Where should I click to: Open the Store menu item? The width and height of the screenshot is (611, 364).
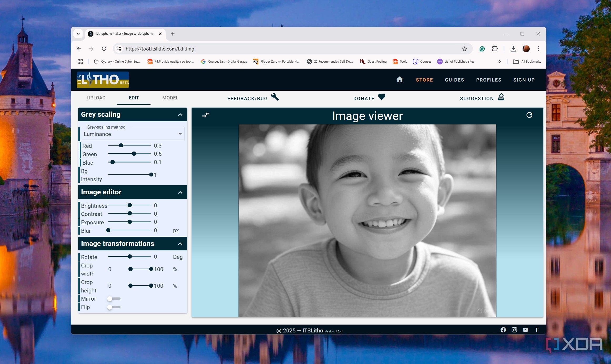tap(424, 80)
